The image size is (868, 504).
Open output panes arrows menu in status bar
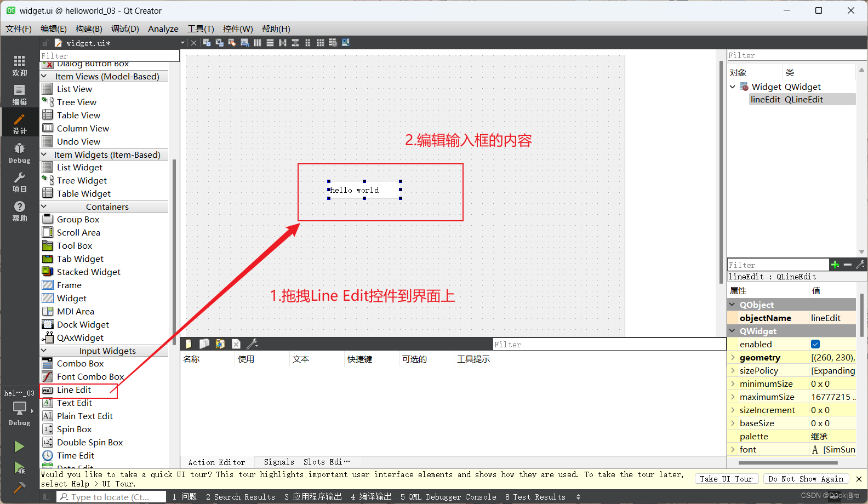pos(578,497)
